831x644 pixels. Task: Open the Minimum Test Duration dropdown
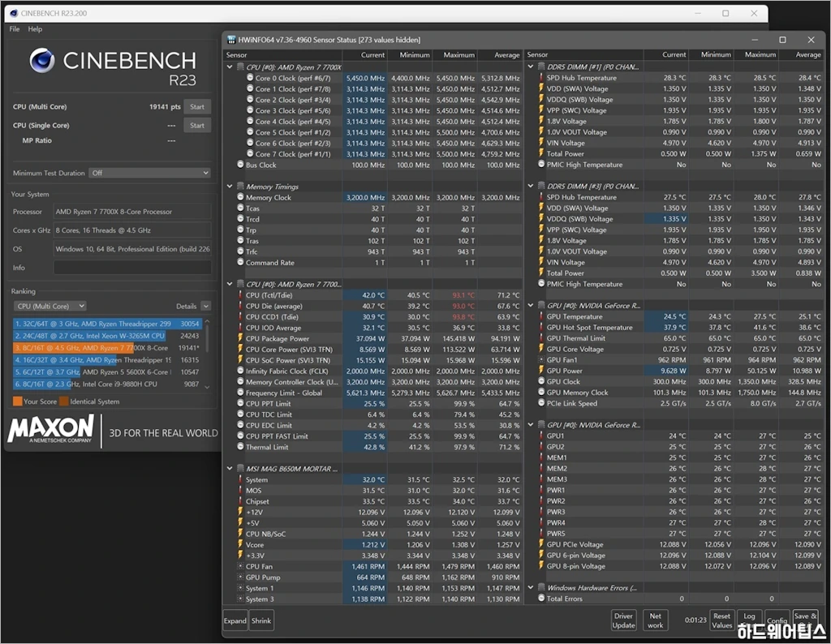(150, 174)
